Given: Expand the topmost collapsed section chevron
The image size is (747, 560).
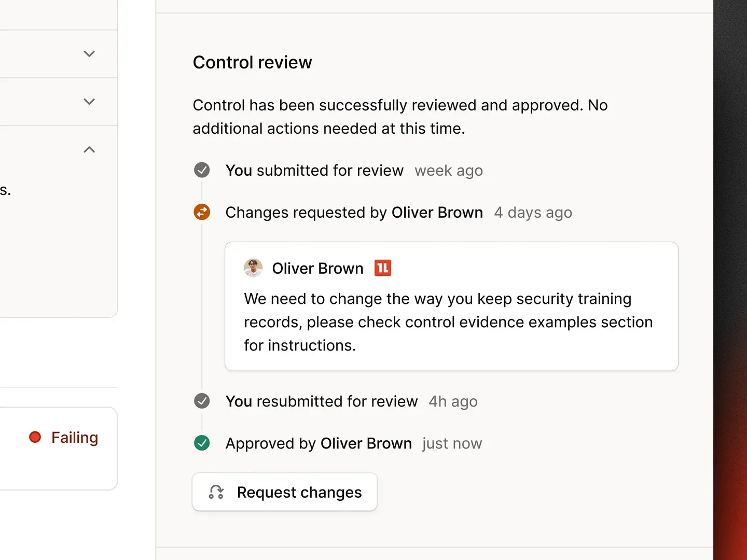Looking at the screenshot, I should point(89,54).
